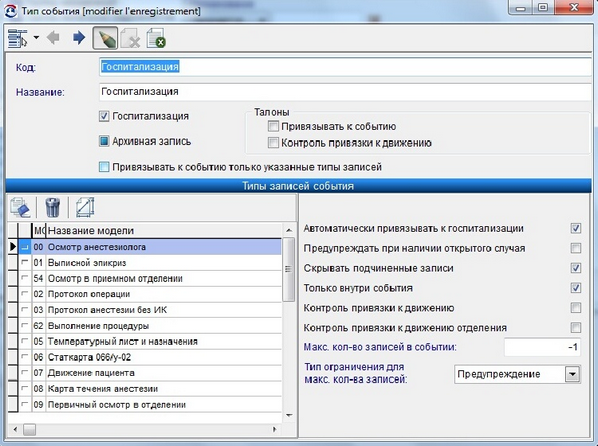Select row Статкарта 066/у-02
The width and height of the screenshot is (598, 446).
(x=145, y=357)
